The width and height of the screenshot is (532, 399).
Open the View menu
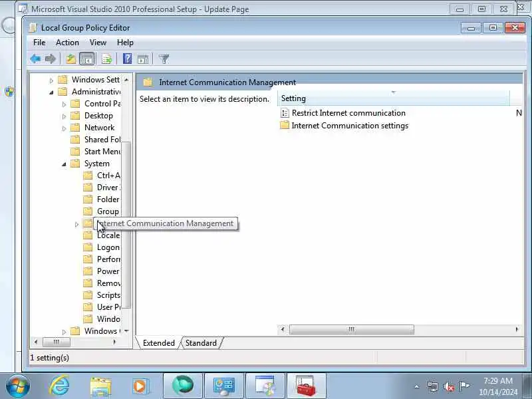(x=98, y=43)
